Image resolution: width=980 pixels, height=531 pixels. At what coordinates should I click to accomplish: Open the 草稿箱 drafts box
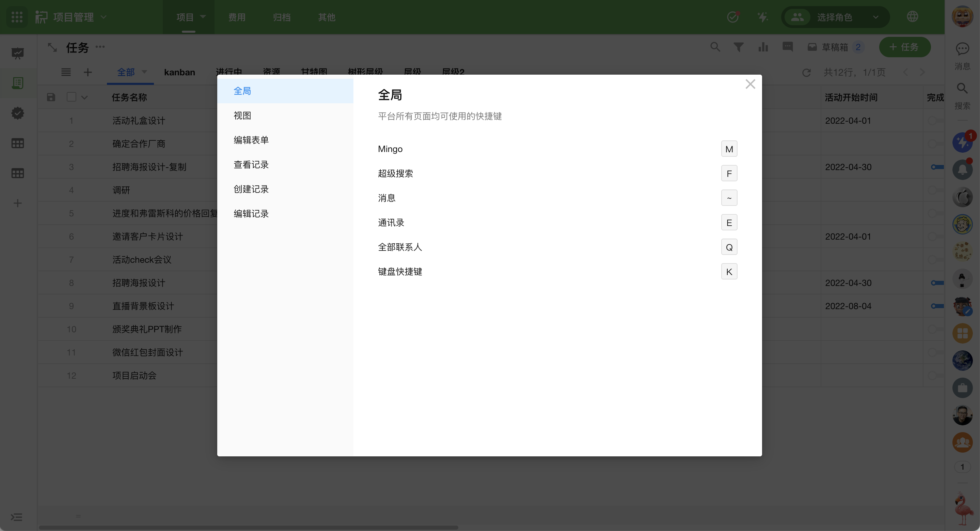click(835, 47)
